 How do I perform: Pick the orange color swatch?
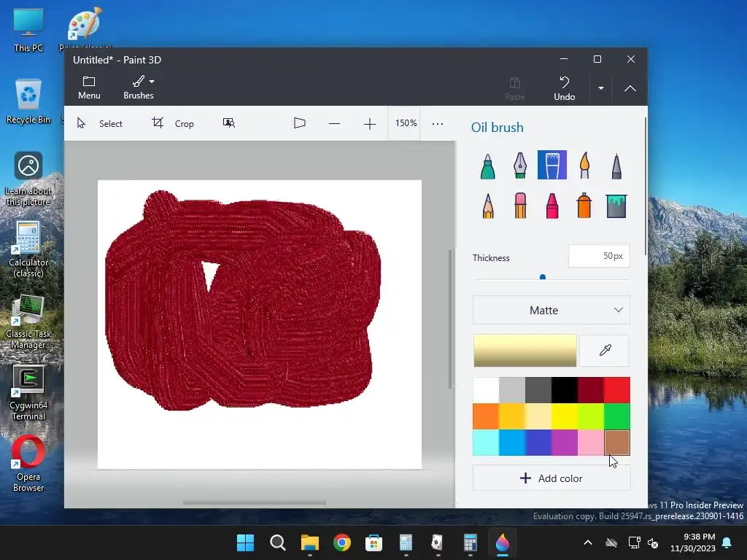486,416
